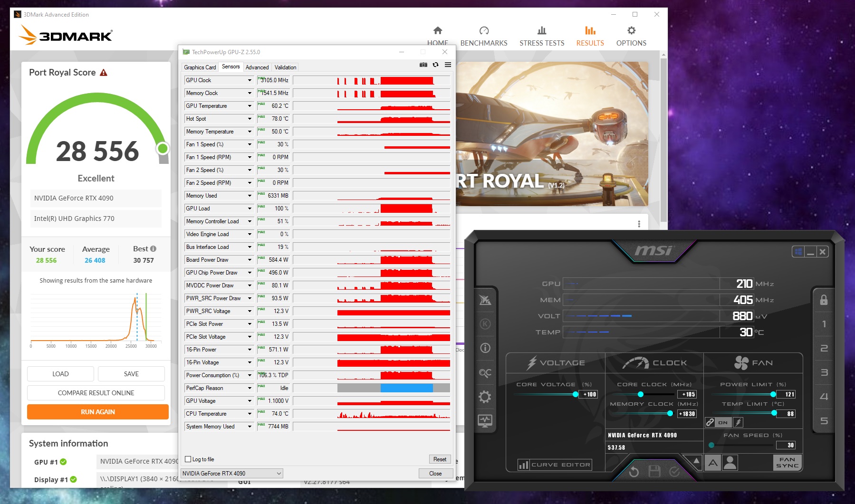This screenshot has width=855, height=504.
Task: Click the lightning icon beside link ON
Action: coord(738,422)
